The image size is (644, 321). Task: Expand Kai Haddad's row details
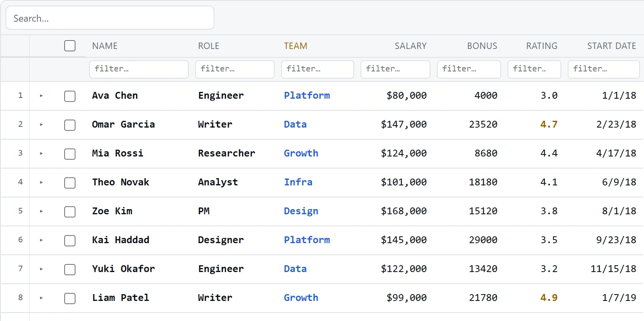[x=41, y=240]
